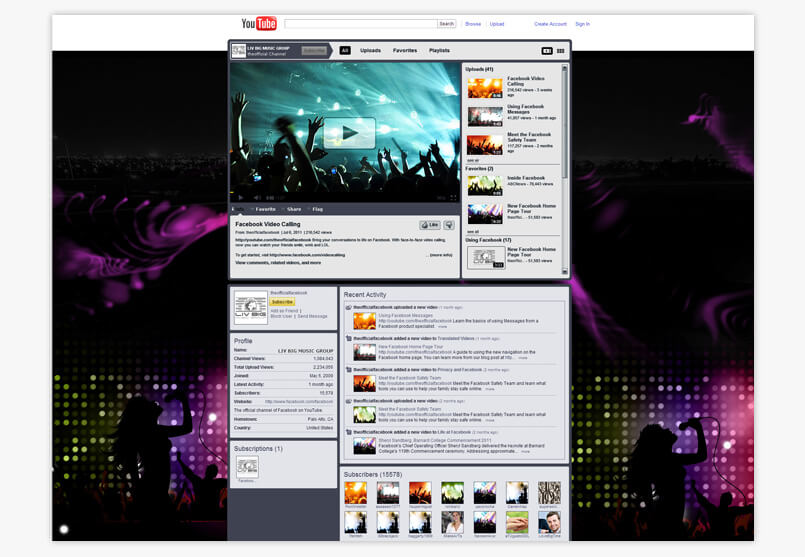Open New Facebook Home Page Tour under Using Facebook
The height and width of the screenshot is (557, 805).
(486, 258)
